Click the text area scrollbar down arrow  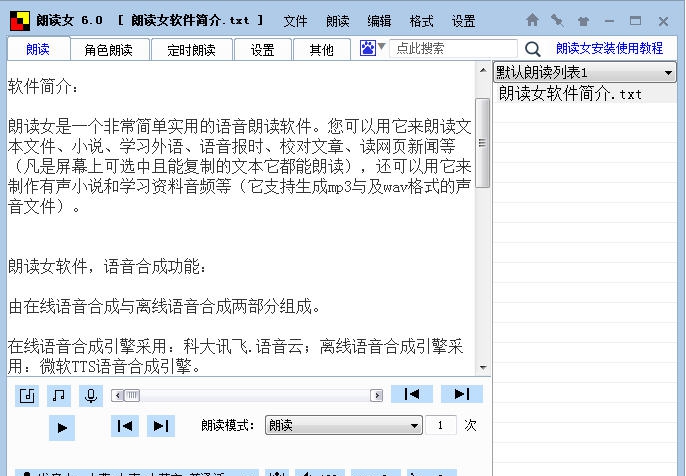tap(483, 368)
